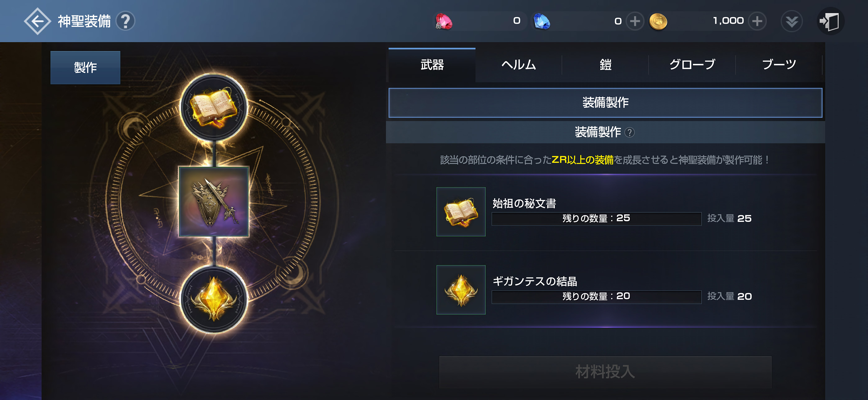
Task: Add blue diamonds with the plus icon
Action: pyautogui.click(x=635, y=21)
